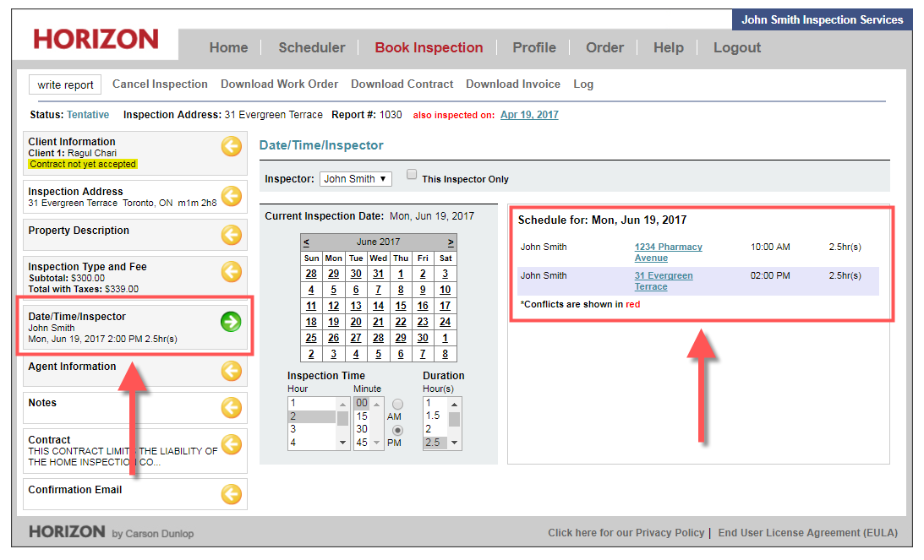Select the AM radio button
Screen dimensions: 924x560
pyautogui.click(x=397, y=405)
